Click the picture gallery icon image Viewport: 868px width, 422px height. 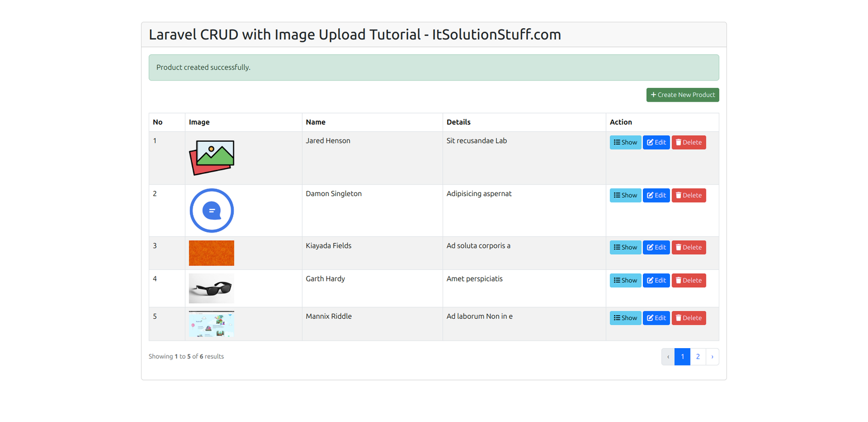212,158
